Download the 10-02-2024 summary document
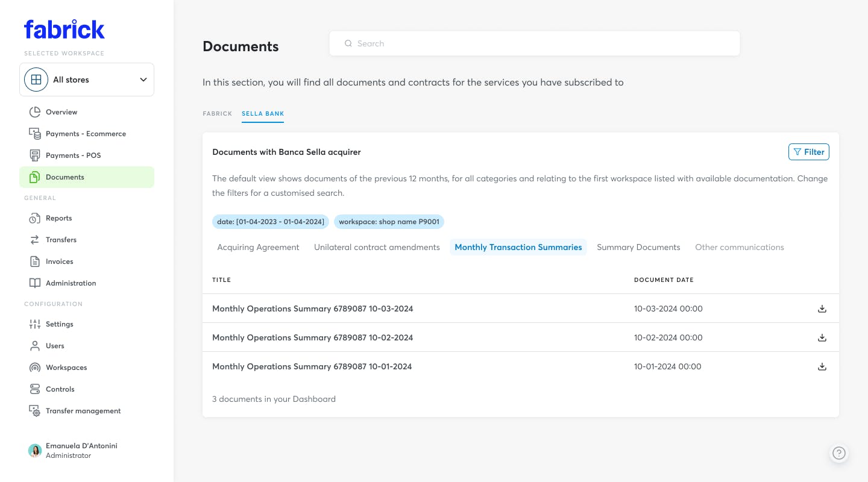Viewport: 868px width, 482px height. [822, 337]
